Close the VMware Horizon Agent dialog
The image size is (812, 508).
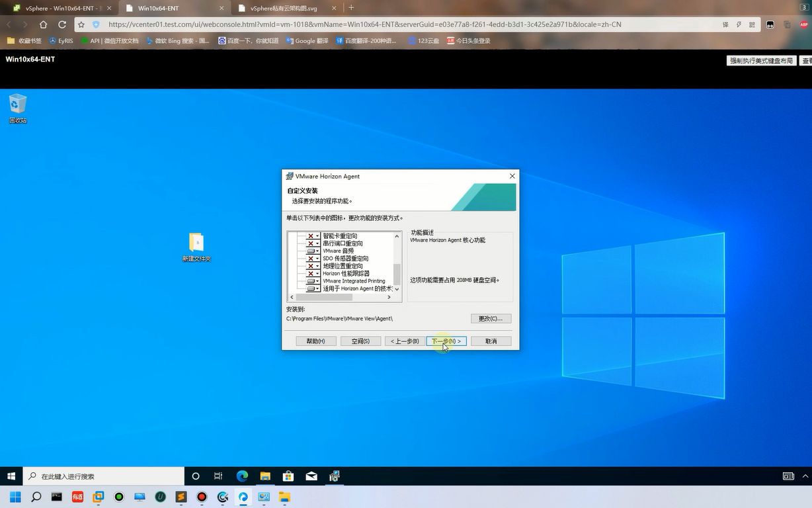512,176
